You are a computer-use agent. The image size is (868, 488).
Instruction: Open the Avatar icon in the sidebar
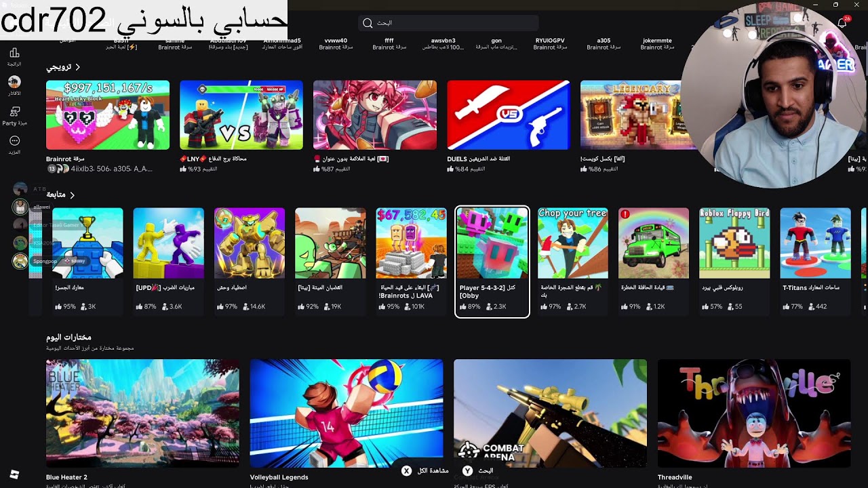(x=14, y=81)
